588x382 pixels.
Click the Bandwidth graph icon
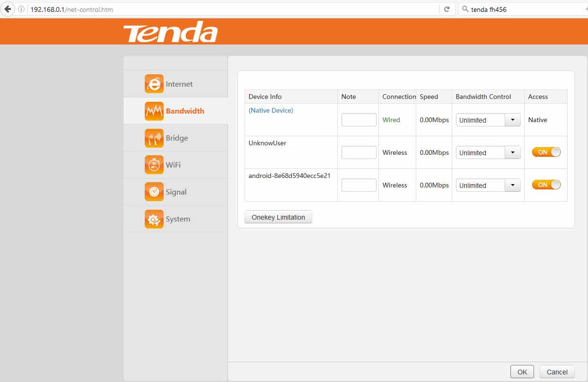154,111
